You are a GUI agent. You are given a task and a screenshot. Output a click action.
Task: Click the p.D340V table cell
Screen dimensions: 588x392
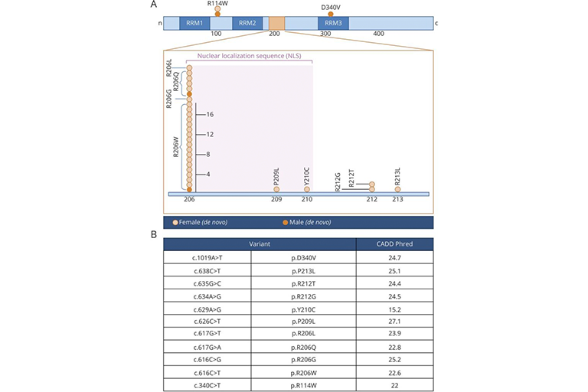[304, 258]
